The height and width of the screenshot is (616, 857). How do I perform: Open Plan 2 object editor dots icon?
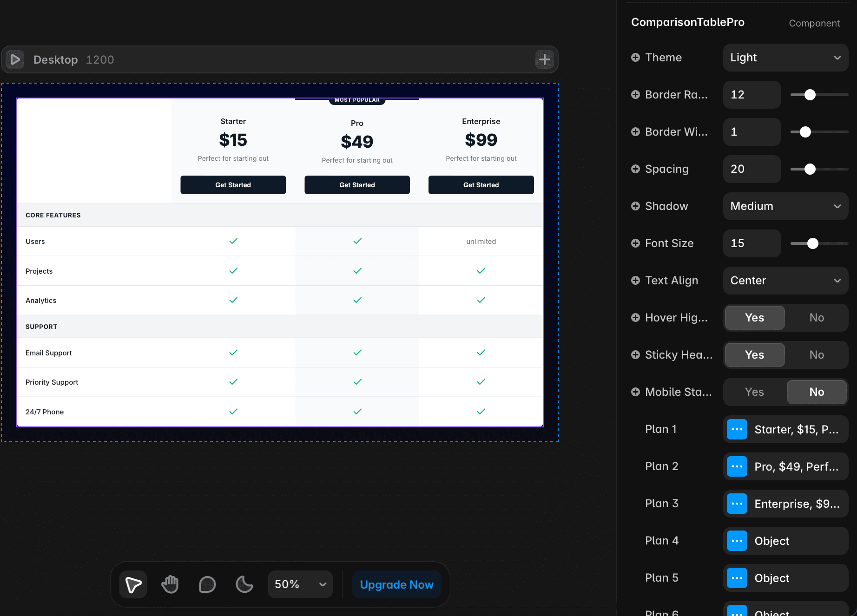click(737, 466)
